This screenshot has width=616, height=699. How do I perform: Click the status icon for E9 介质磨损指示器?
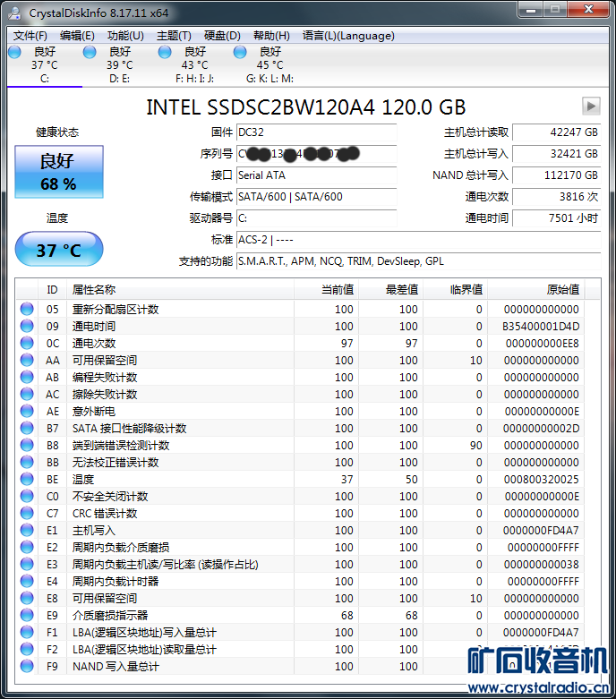[27, 615]
